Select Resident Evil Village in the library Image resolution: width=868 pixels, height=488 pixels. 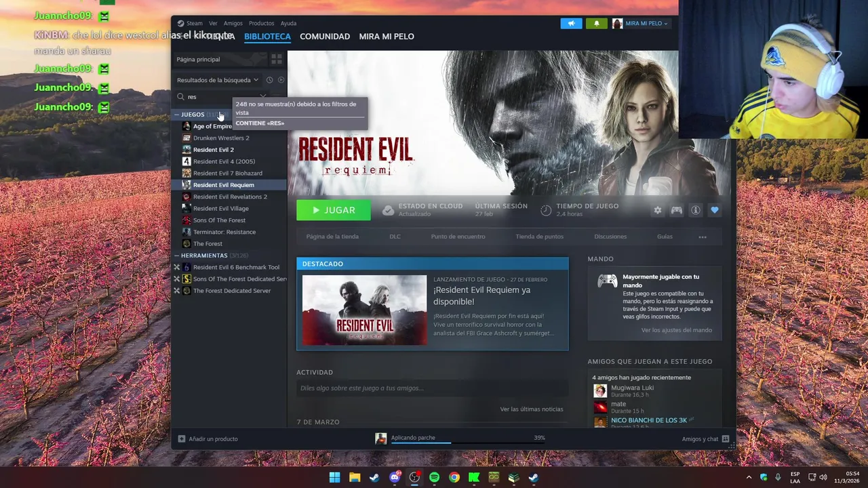click(220, 208)
